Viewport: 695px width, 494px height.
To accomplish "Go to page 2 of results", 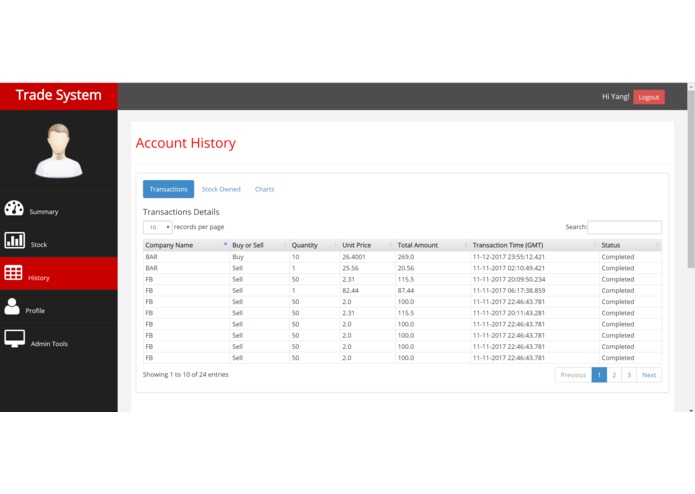I will pos(614,375).
